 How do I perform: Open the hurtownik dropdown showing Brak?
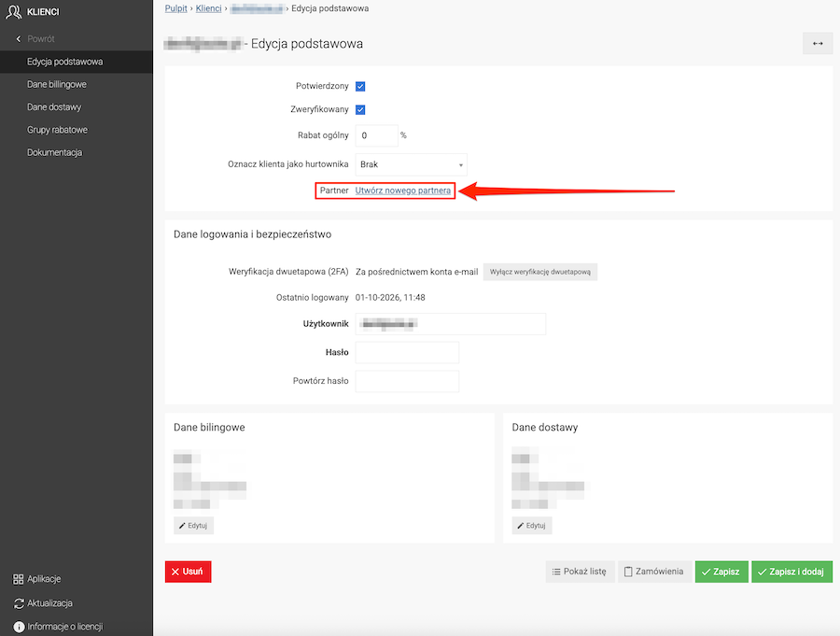tap(411, 164)
